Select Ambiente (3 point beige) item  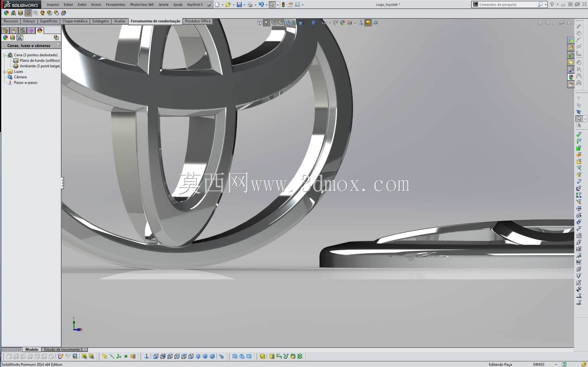[x=37, y=66]
